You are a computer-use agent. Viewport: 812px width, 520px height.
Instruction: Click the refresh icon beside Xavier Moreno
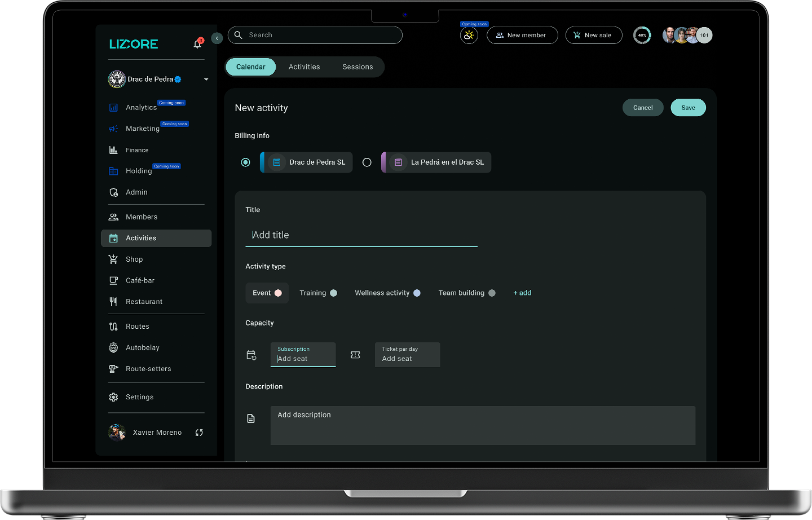199,433
